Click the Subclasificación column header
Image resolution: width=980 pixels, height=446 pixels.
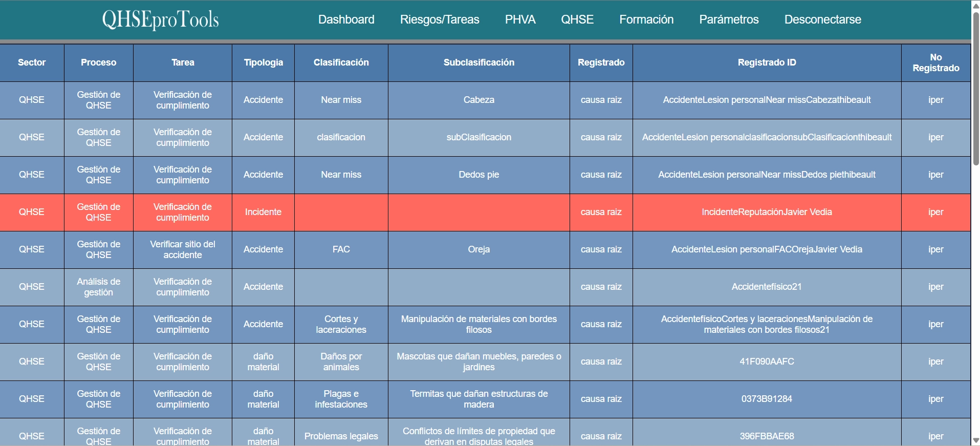coord(478,62)
